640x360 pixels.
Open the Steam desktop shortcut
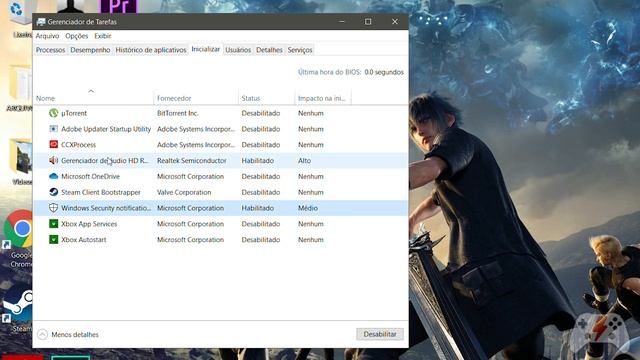pyautogui.click(x=17, y=309)
